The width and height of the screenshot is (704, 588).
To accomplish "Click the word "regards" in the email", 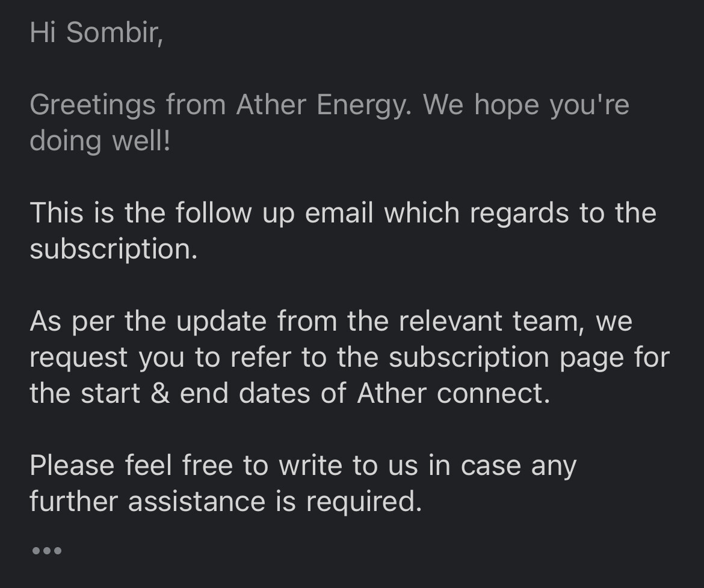I will pyautogui.click(x=519, y=214).
